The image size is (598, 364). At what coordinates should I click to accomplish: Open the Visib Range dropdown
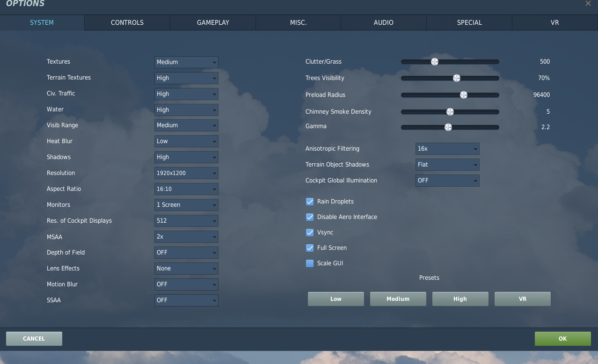tap(186, 125)
